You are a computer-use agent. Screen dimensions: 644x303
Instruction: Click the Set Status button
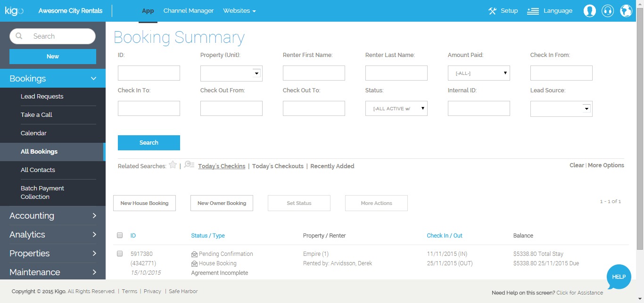(299, 203)
